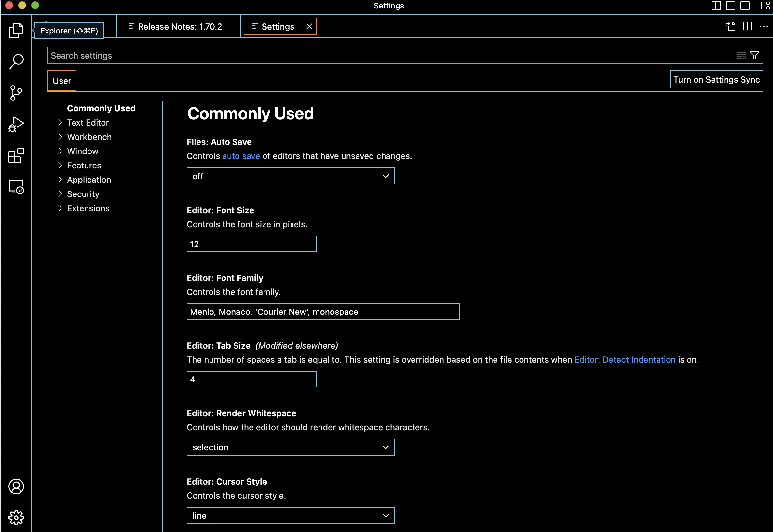773x532 pixels.
Task: Open the Remote Explorer icon
Action: [16, 187]
